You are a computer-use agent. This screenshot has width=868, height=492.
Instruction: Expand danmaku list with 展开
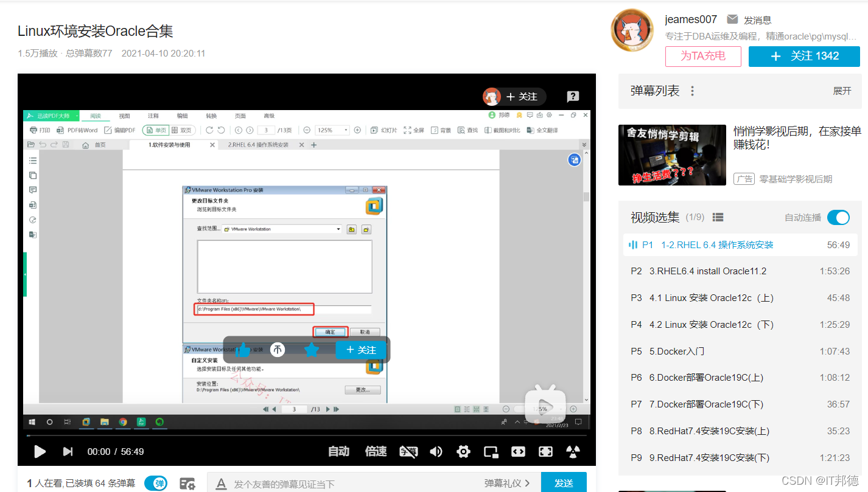[842, 91]
